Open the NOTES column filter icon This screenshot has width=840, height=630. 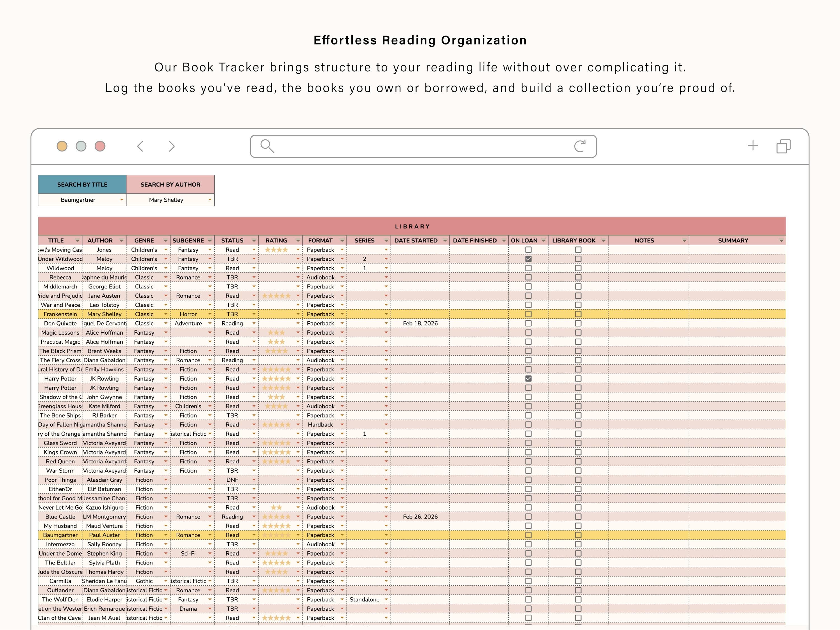coord(684,240)
